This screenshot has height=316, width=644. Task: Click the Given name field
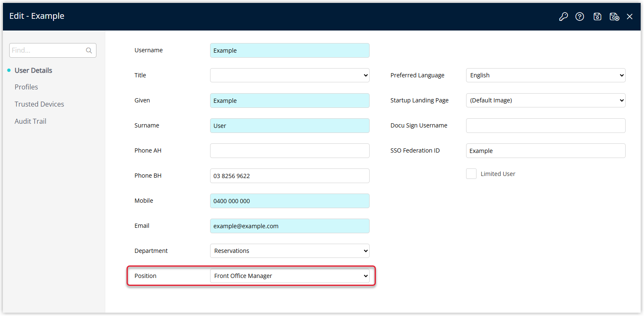tap(290, 100)
